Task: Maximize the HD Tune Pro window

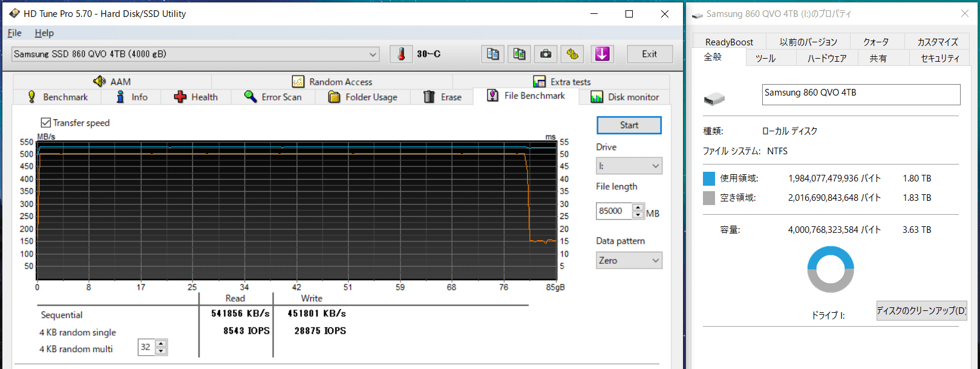Action: coord(629,13)
